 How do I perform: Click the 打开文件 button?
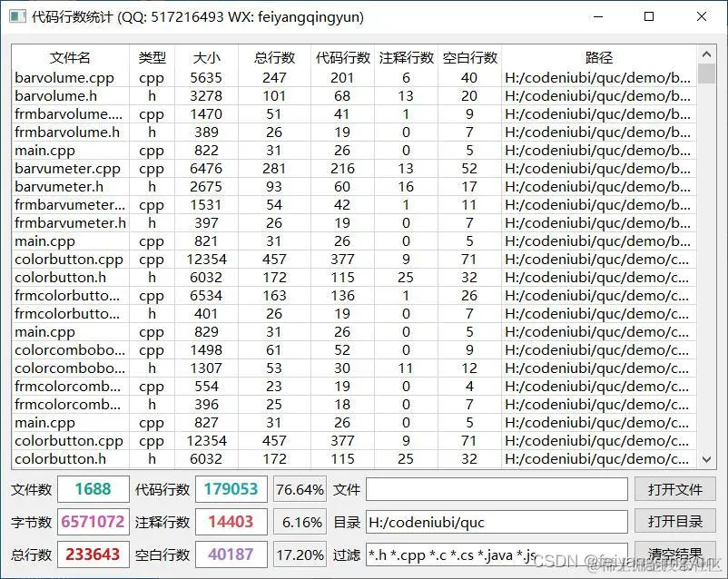[675, 489]
